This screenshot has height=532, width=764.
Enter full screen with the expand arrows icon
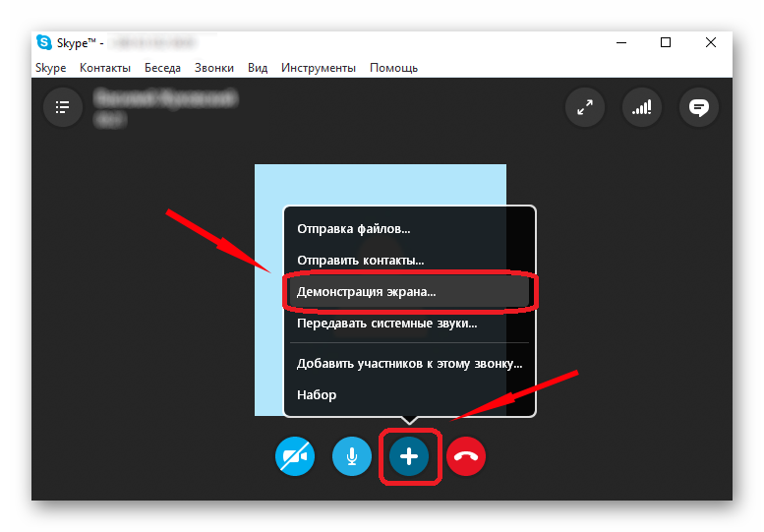585,107
